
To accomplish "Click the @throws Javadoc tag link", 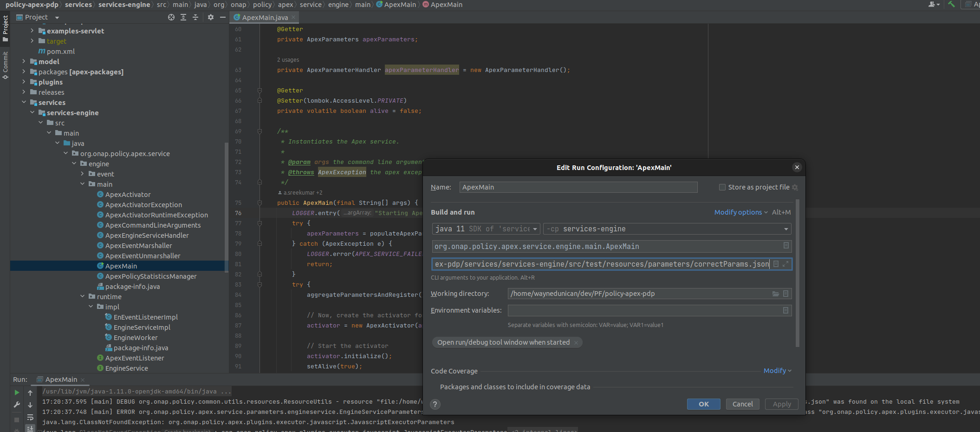I will click(x=301, y=172).
